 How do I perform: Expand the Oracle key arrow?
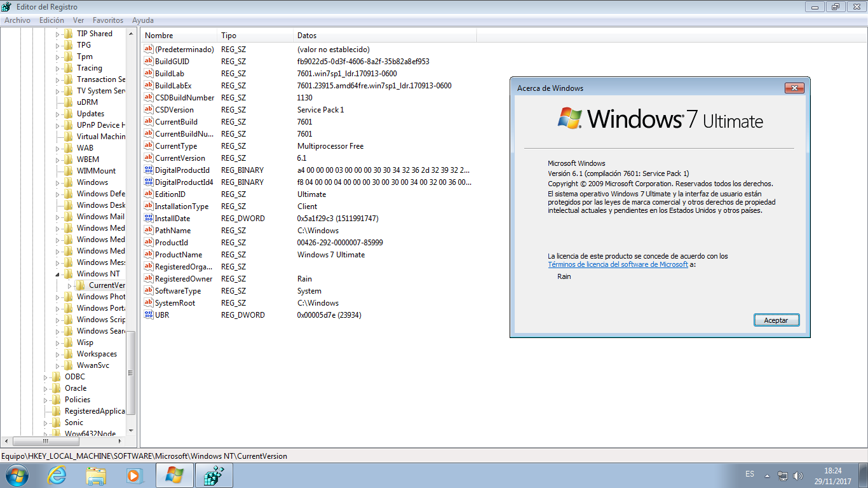[45, 388]
